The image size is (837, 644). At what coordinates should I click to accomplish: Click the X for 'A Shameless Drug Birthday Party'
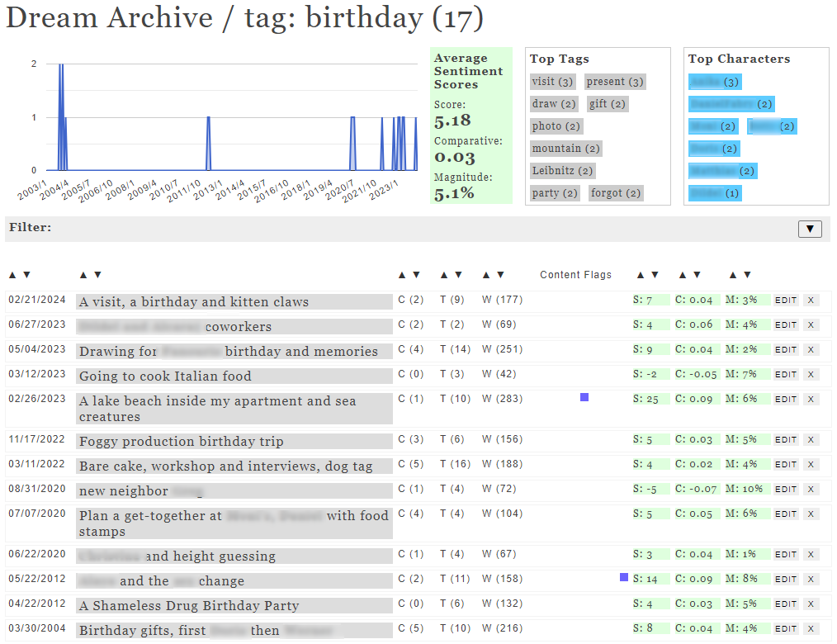(811, 604)
